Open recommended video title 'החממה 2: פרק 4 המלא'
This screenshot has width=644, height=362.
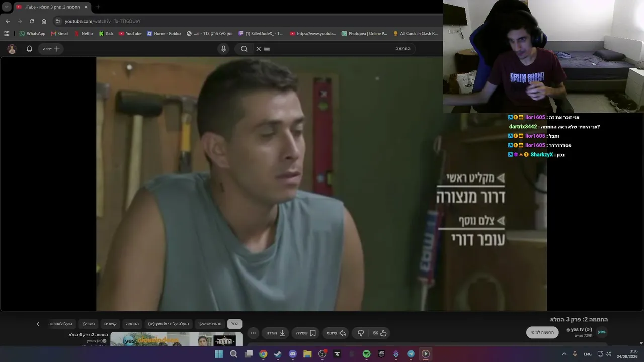click(x=89, y=335)
